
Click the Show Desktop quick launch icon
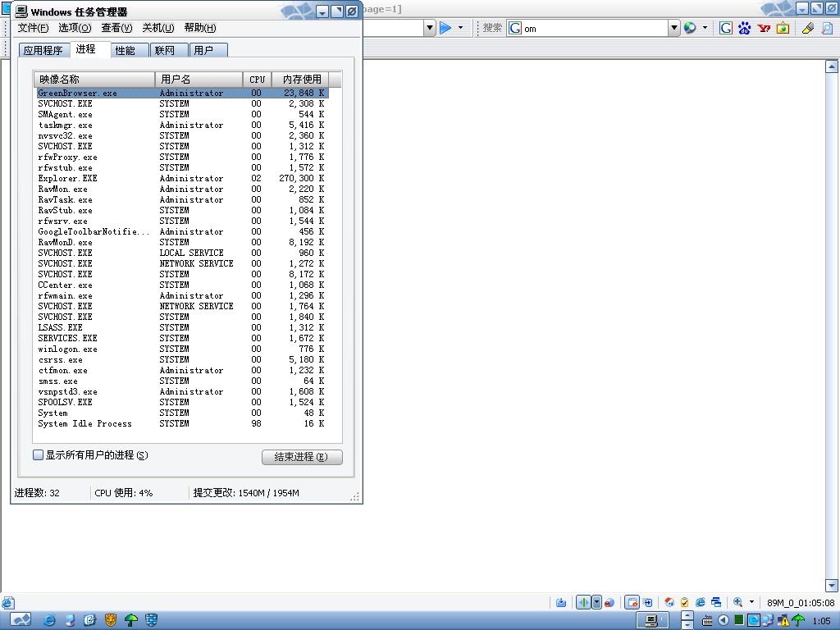point(90,620)
